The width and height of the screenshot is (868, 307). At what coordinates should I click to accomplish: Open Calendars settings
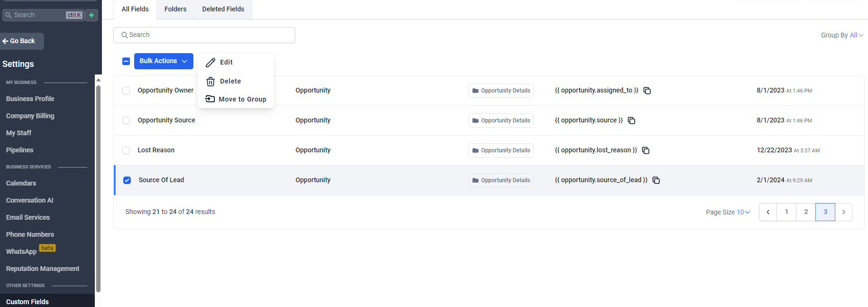click(x=21, y=183)
